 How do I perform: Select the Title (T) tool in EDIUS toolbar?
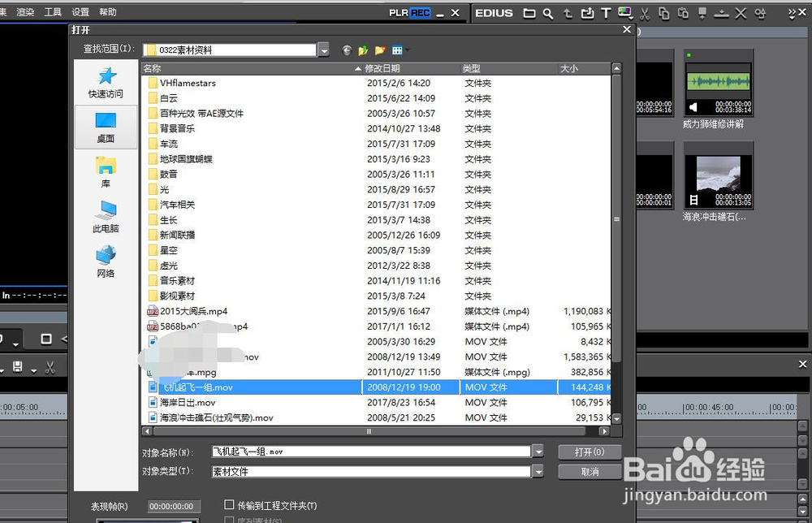(x=605, y=13)
